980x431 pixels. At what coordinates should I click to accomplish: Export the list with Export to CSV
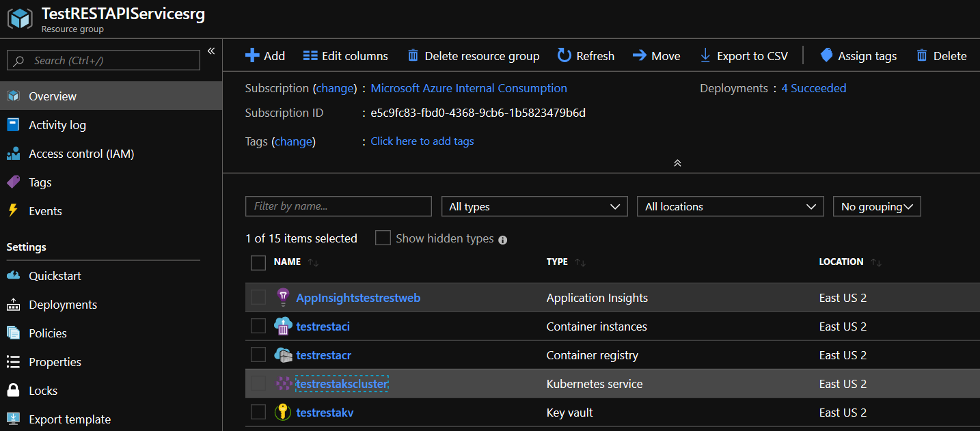(x=744, y=56)
